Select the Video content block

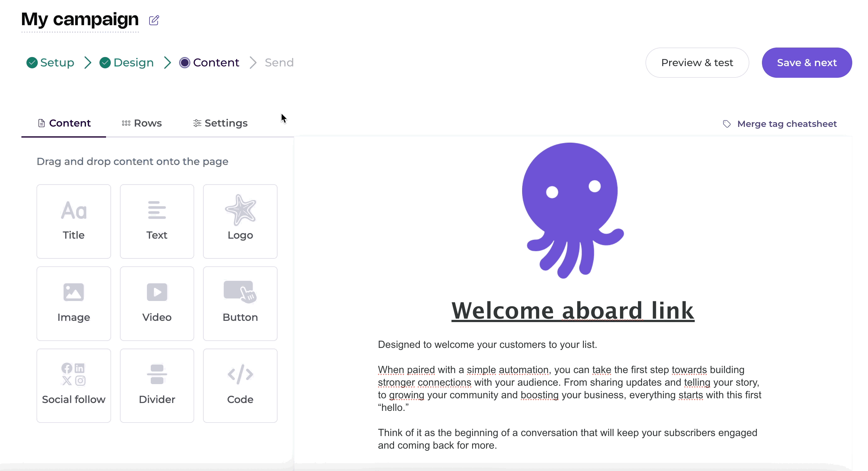click(157, 304)
